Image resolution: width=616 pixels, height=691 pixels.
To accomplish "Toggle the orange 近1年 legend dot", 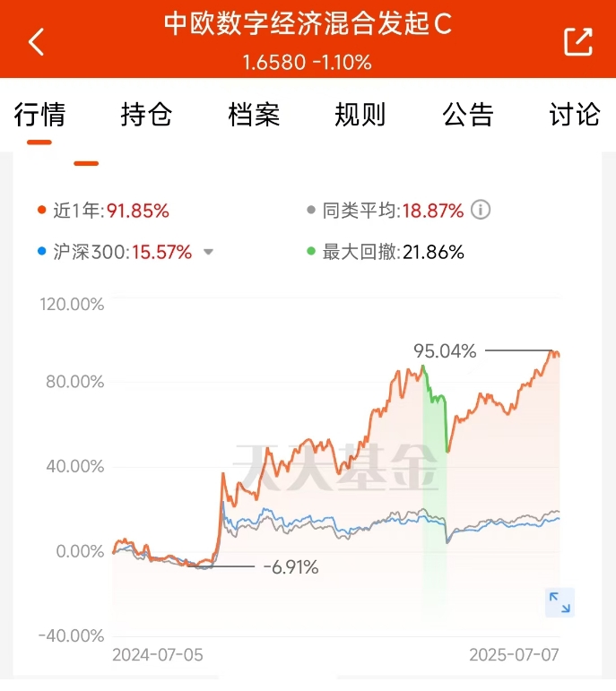I will pyautogui.click(x=42, y=210).
